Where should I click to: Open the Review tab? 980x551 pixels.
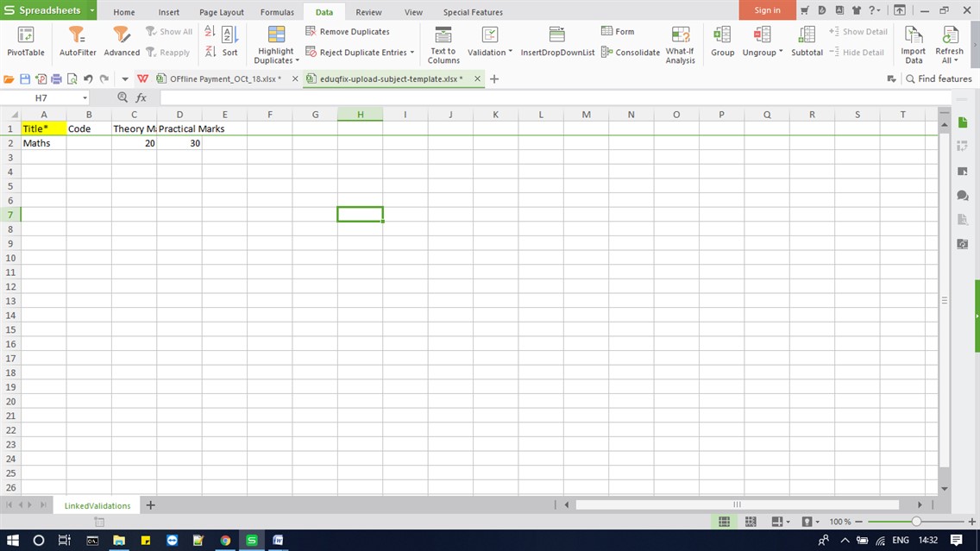click(368, 12)
